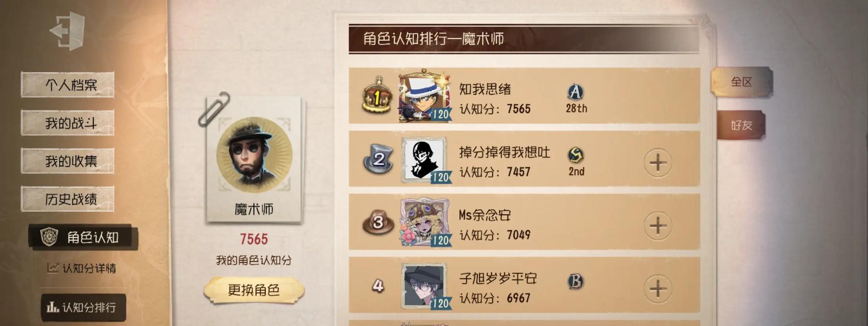Screen dimensions: 868x326
Task: View the rank 2 player's black silhouette avatar
Action: pyautogui.click(x=424, y=160)
